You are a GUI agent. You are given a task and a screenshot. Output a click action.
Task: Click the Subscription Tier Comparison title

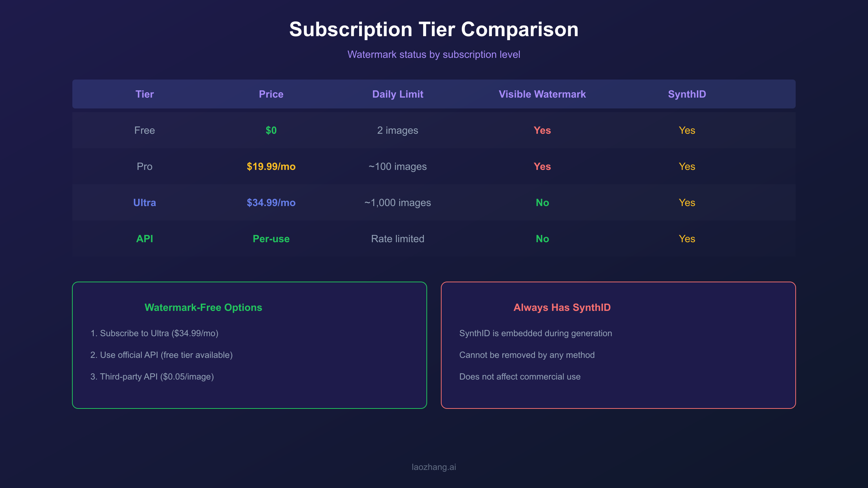[434, 29]
